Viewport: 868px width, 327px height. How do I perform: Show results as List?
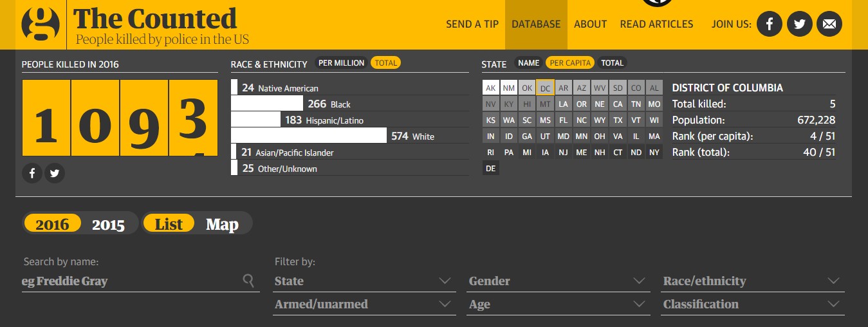click(x=169, y=224)
